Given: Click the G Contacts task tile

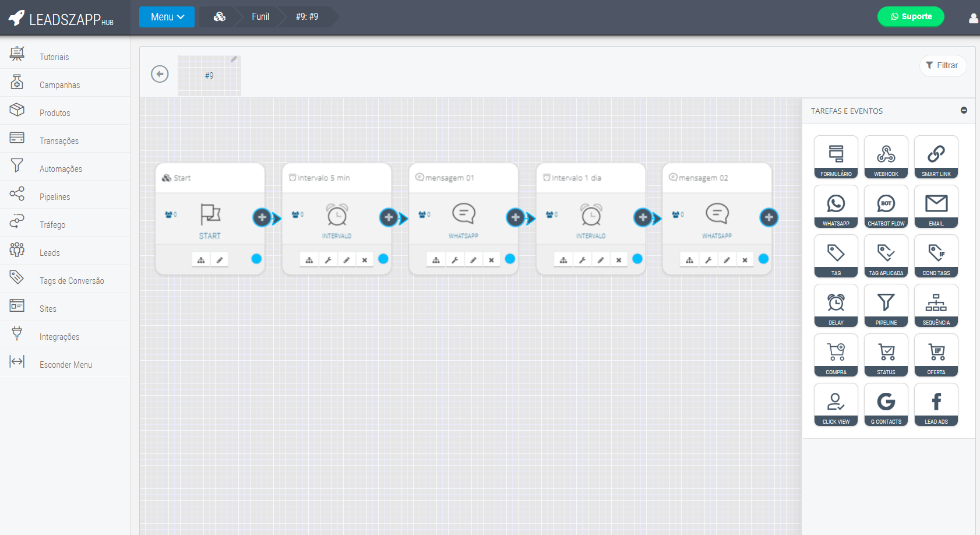Looking at the screenshot, I should click(886, 404).
